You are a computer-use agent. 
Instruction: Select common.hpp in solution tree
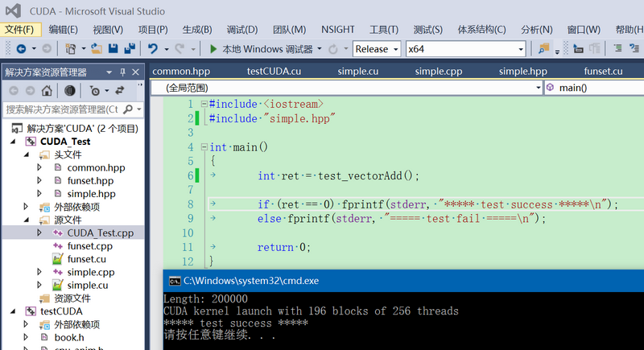[96, 168]
